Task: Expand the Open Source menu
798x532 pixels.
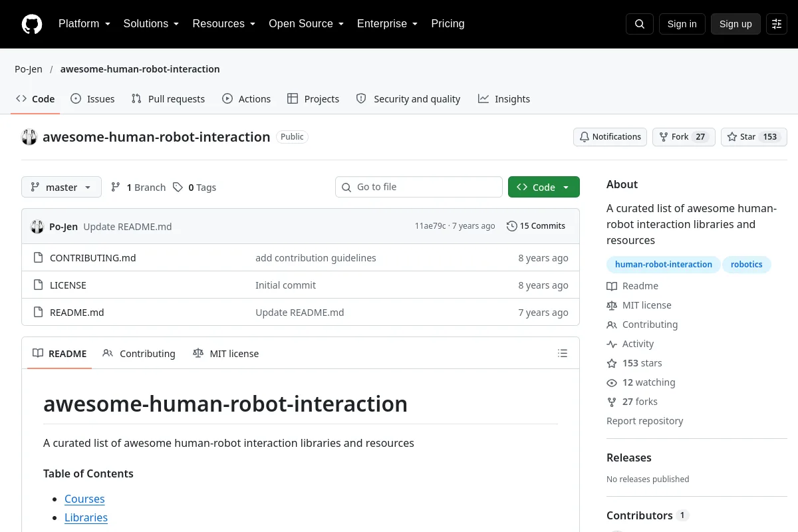Action: pos(306,24)
